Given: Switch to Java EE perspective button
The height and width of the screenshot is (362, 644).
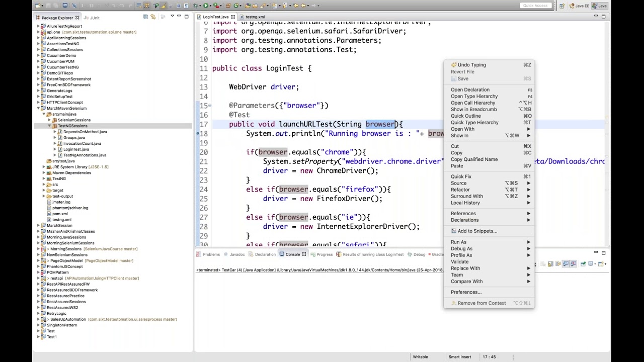Looking at the screenshot, I should [x=579, y=6].
